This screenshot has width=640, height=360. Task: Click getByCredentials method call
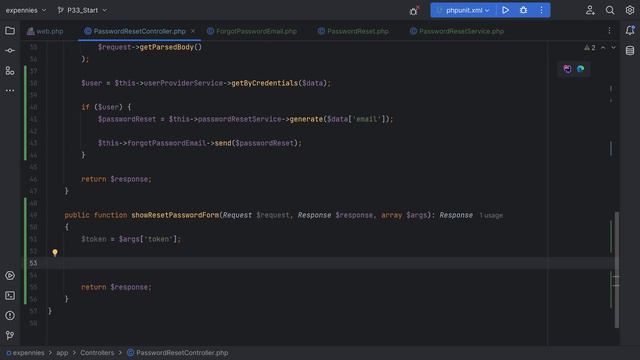pos(264,83)
